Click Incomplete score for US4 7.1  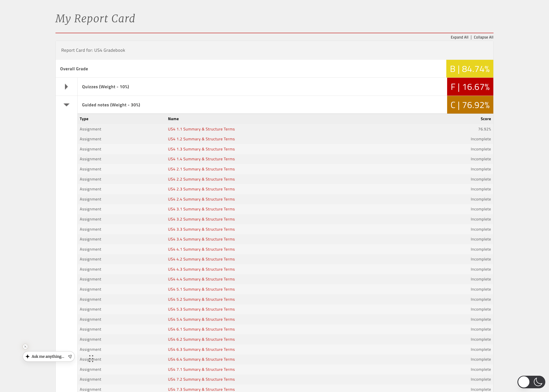point(481,369)
